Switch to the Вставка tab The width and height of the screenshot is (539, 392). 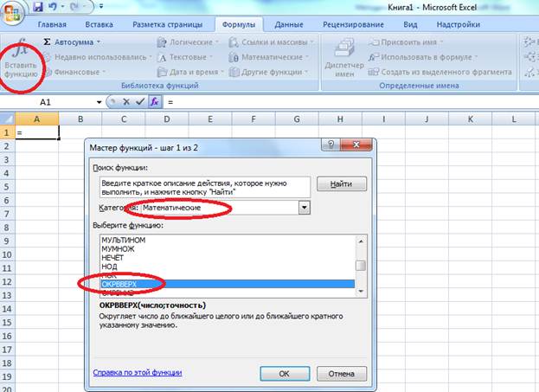pyautogui.click(x=99, y=24)
